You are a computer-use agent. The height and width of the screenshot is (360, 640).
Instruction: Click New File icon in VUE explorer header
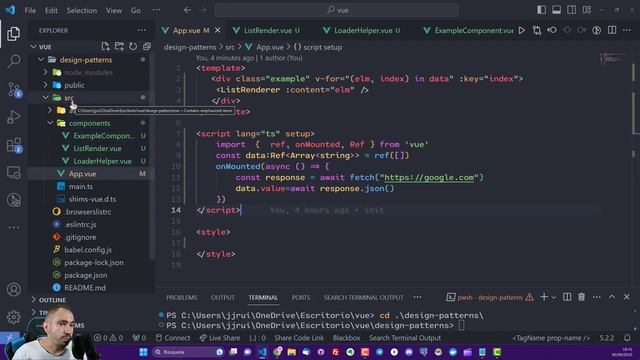pos(105,47)
